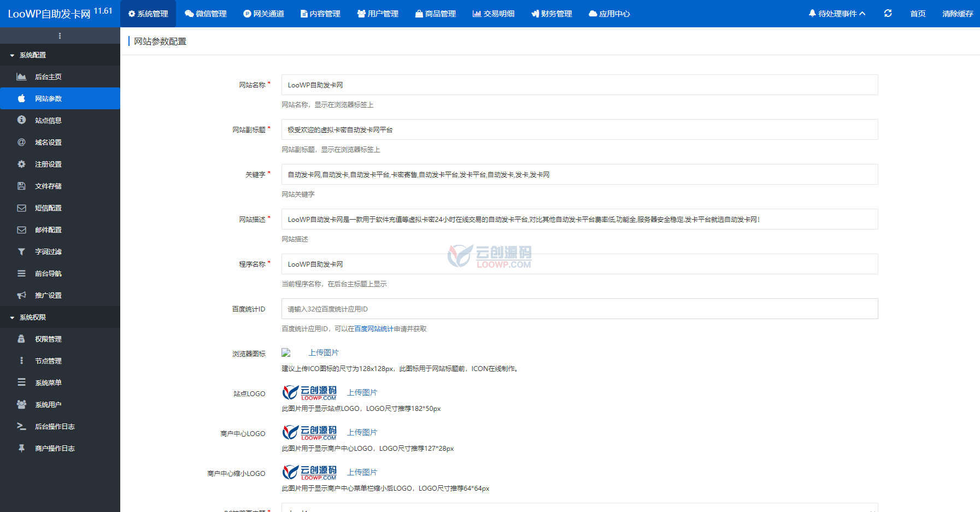Click the 商户中心LOGO preview image
The width and height of the screenshot is (980, 512).
click(x=309, y=432)
